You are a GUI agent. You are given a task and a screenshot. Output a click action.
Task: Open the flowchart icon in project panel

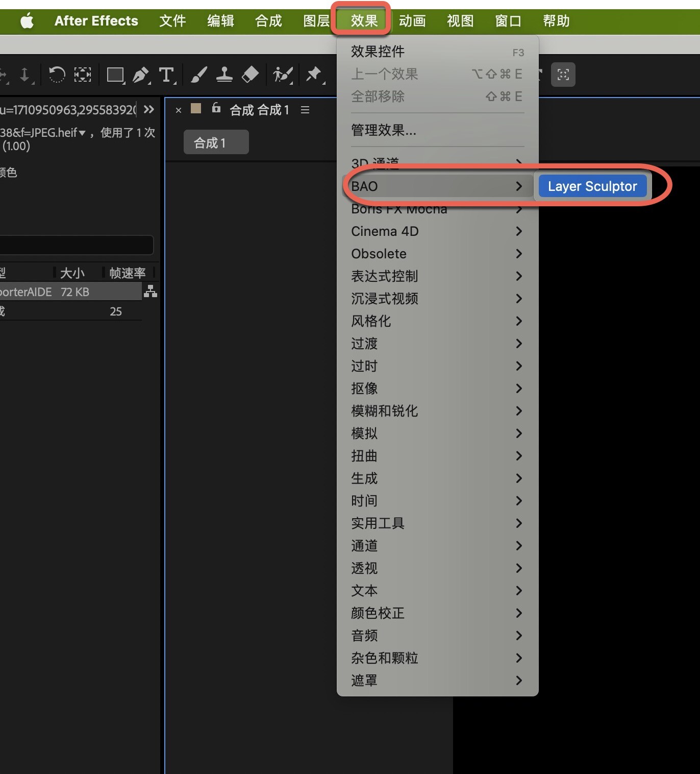point(151,291)
